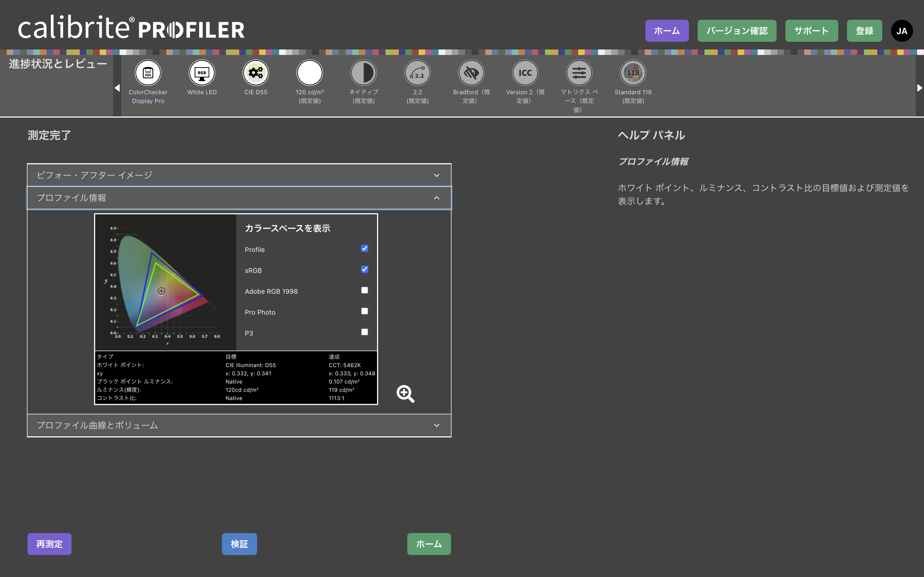Open the サポート menu in the header
This screenshot has height=577, width=924.
pos(811,31)
